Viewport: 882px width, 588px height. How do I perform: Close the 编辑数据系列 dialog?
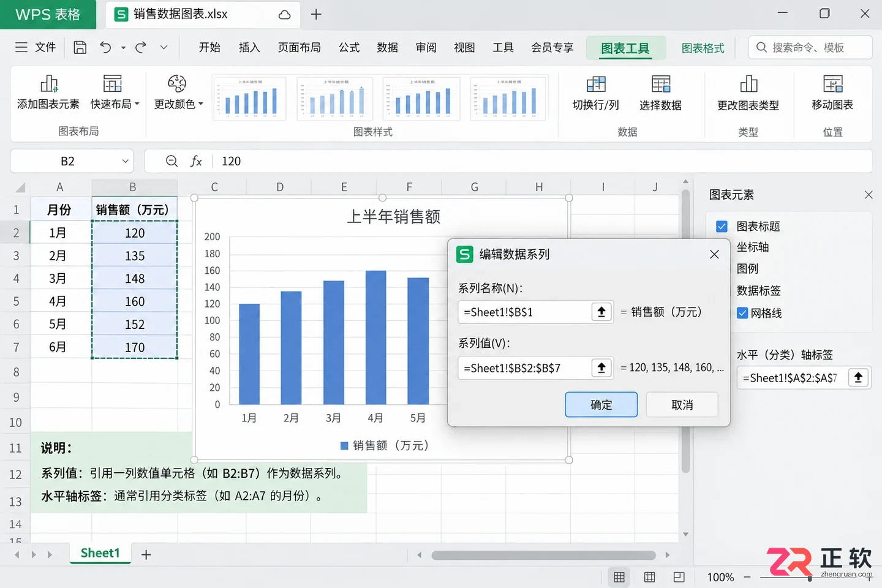point(714,254)
